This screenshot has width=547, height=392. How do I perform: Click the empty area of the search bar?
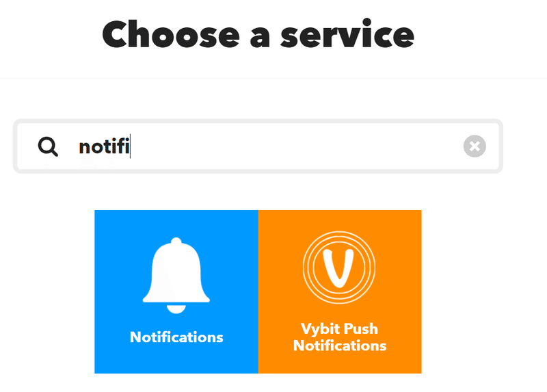click(x=297, y=146)
